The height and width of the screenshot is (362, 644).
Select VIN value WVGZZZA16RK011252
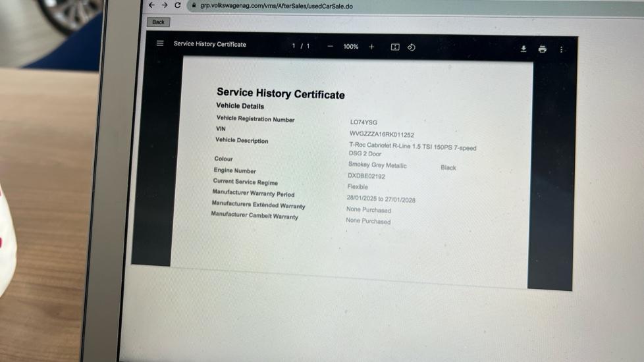(x=381, y=134)
